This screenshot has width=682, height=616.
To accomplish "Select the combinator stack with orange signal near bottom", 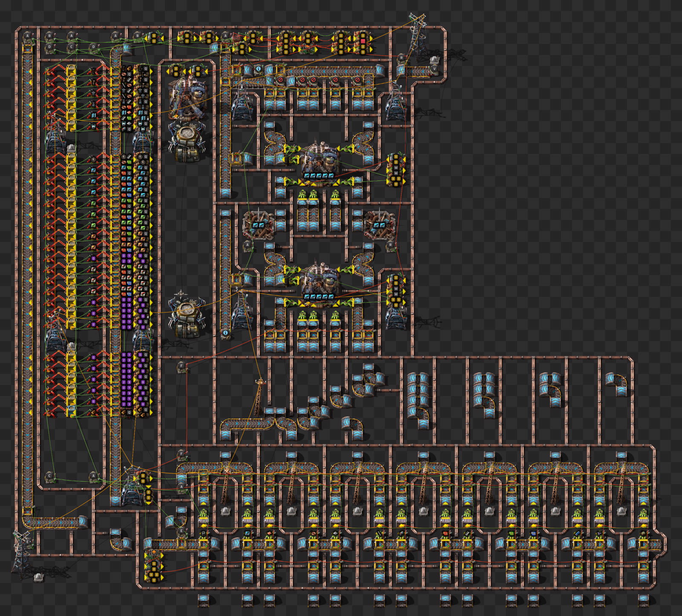I will click(154, 565).
